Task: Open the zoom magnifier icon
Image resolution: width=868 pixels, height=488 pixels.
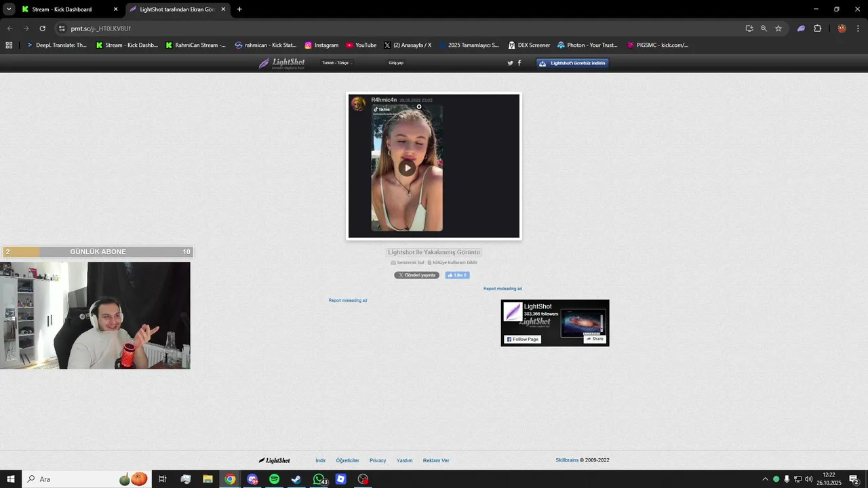Action: click(764, 28)
